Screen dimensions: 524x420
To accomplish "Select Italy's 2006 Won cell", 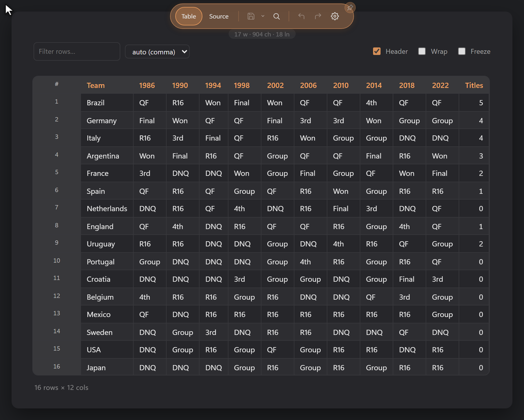I will pos(311,138).
